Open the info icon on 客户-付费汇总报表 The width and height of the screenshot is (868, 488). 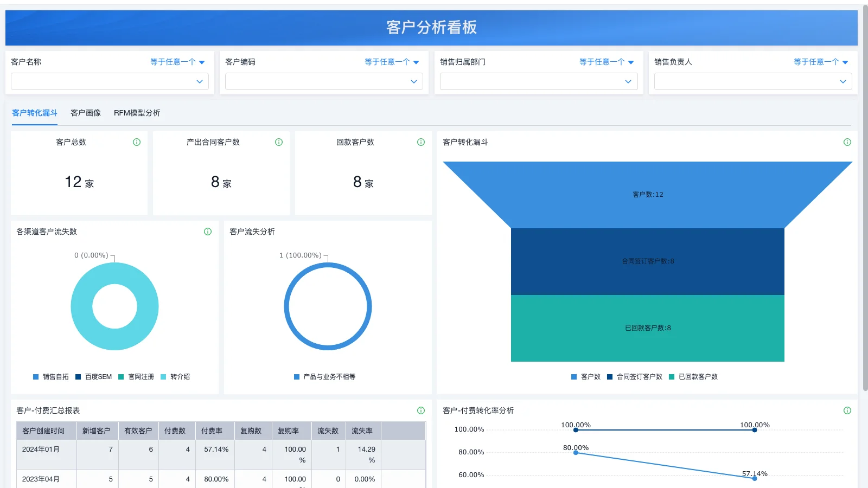click(420, 410)
